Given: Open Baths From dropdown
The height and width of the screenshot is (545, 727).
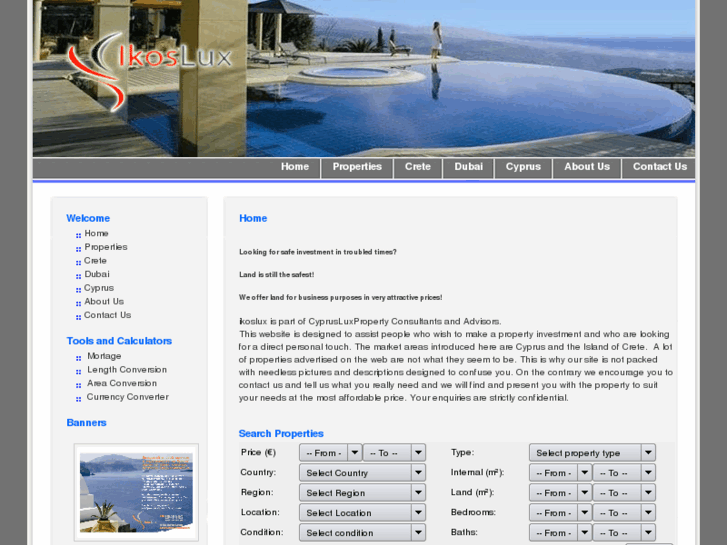Looking at the screenshot, I should [561, 532].
